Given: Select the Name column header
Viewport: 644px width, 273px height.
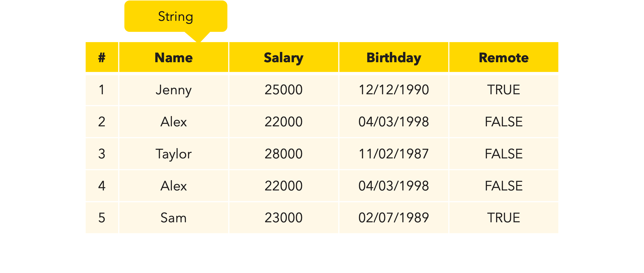Looking at the screenshot, I should pyautogui.click(x=174, y=58).
